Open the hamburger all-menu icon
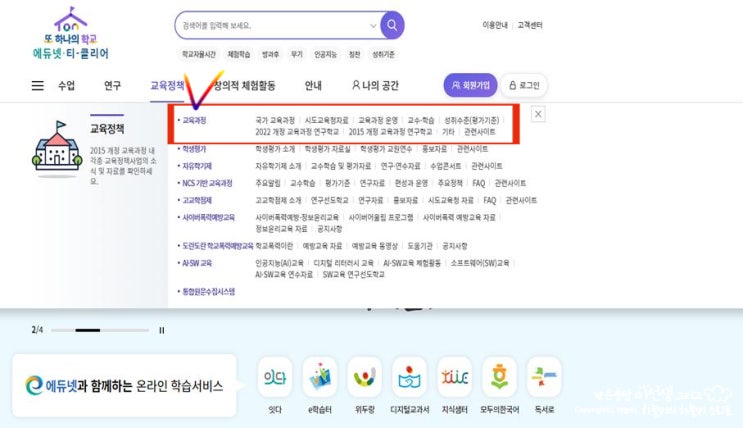The width and height of the screenshot is (743, 428). pyautogui.click(x=38, y=85)
